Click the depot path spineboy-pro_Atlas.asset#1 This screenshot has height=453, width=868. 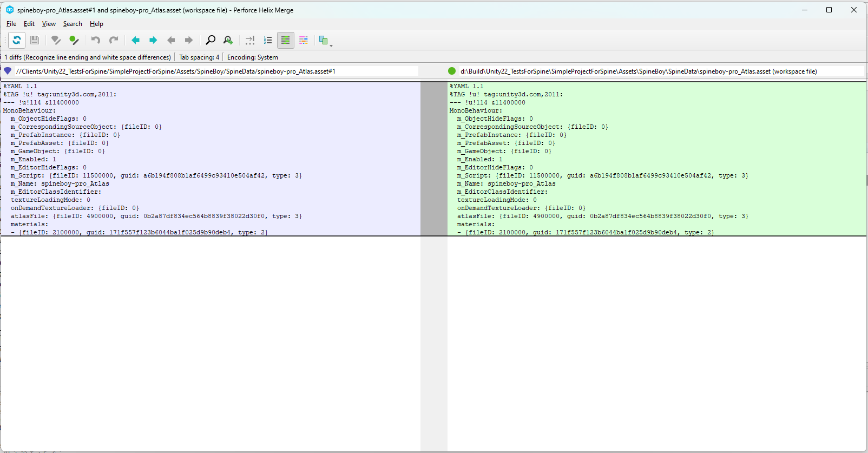pyautogui.click(x=176, y=71)
